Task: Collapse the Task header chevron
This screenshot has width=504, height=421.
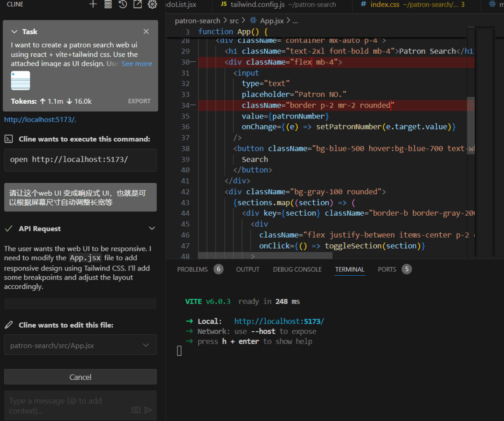Action: pos(14,32)
